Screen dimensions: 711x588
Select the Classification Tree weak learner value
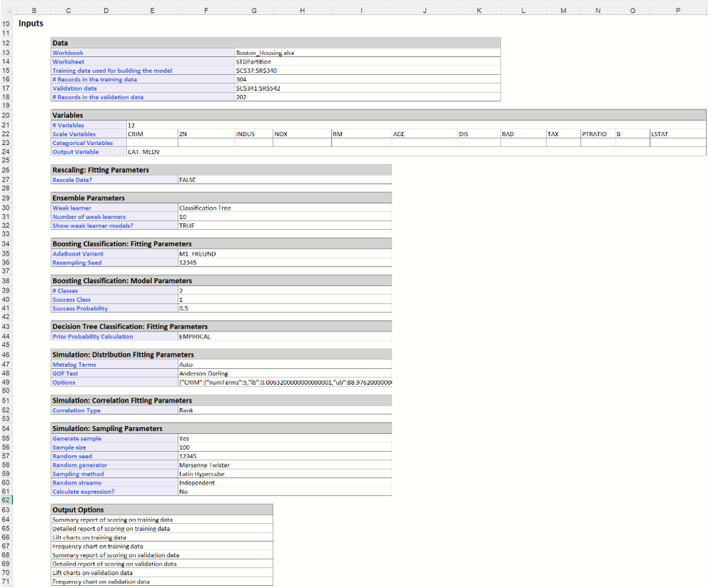tap(205, 208)
